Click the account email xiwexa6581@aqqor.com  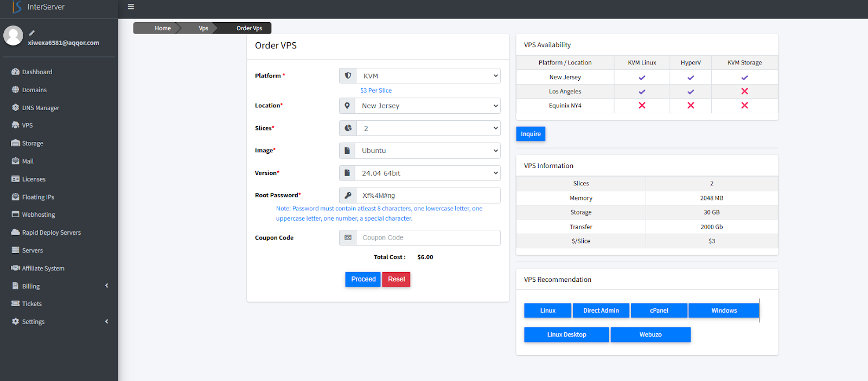(63, 43)
